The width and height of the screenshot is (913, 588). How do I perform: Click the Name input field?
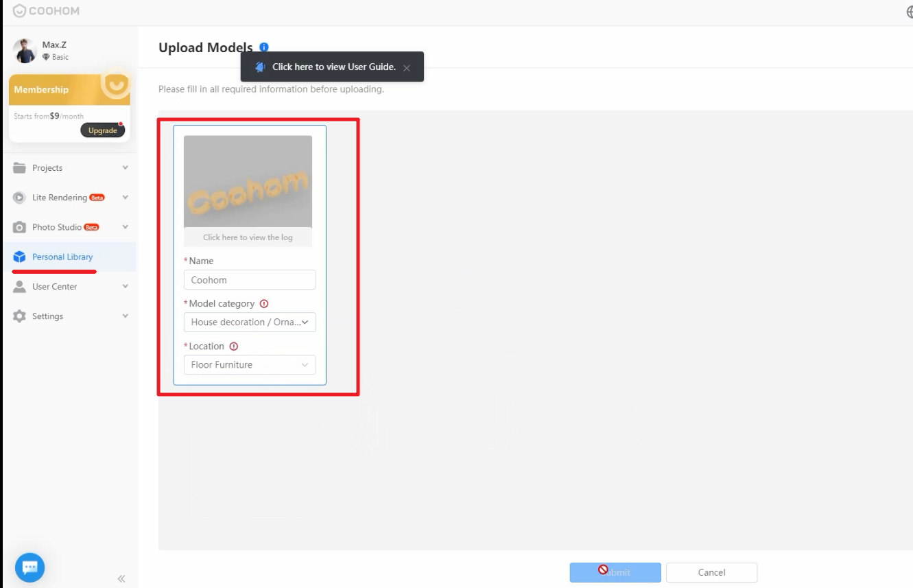click(250, 280)
